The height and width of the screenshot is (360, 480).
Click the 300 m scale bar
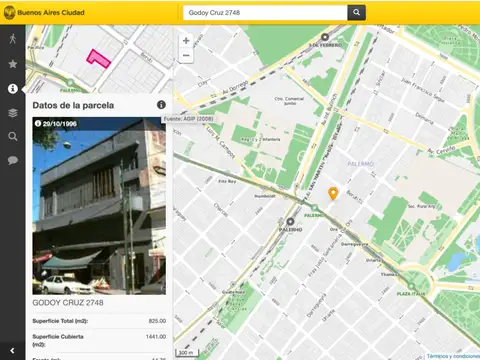187,353
